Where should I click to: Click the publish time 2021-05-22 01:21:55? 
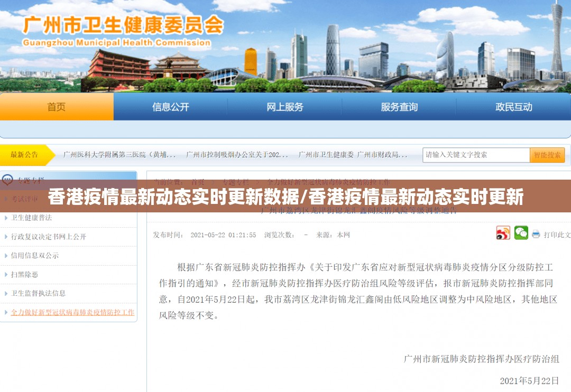(x=223, y=235)
